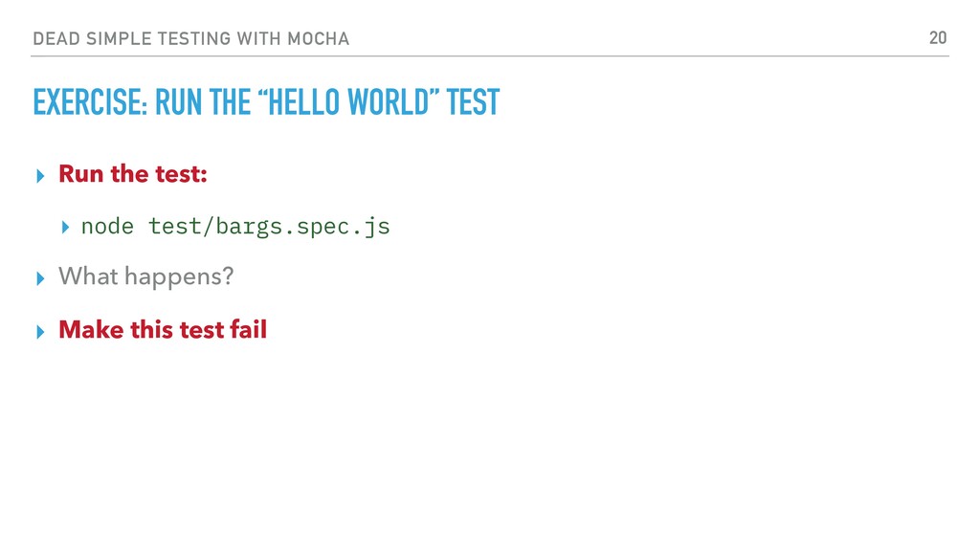This screenshot has height=551, width=980.
Task: Select the word "fail" in the last bullet
Action: [x=248, y=329]
